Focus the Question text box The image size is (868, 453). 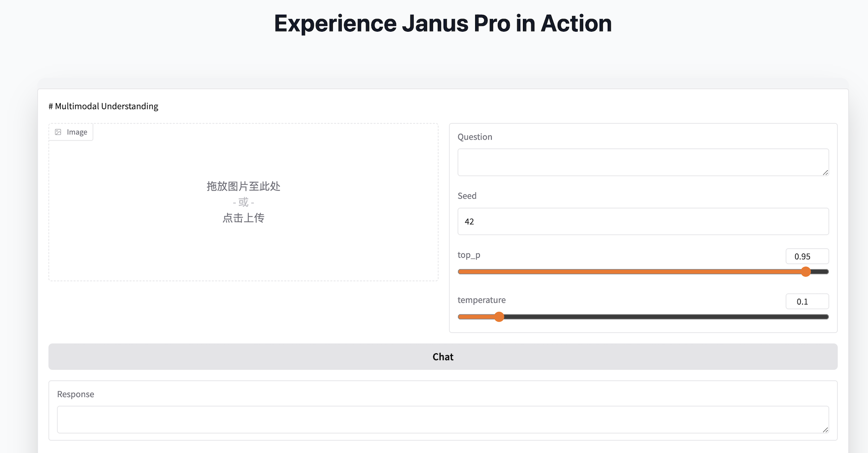tap(642, 162)
